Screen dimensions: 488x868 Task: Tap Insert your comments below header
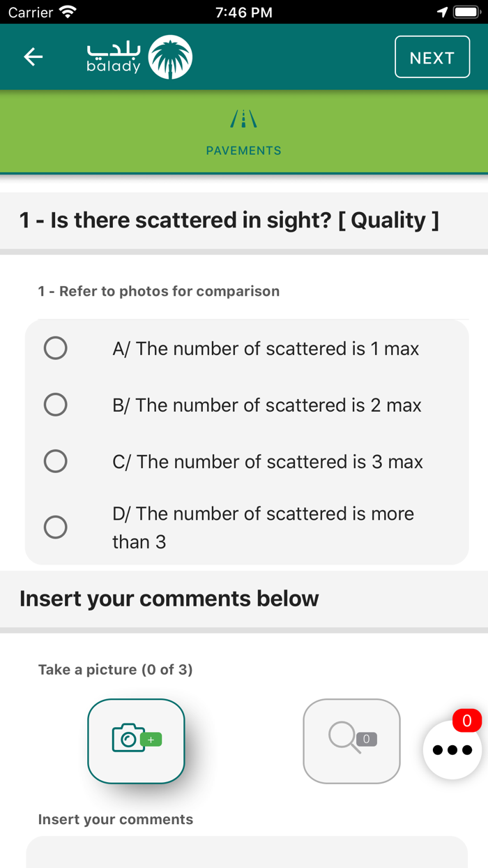click(169, 599)
